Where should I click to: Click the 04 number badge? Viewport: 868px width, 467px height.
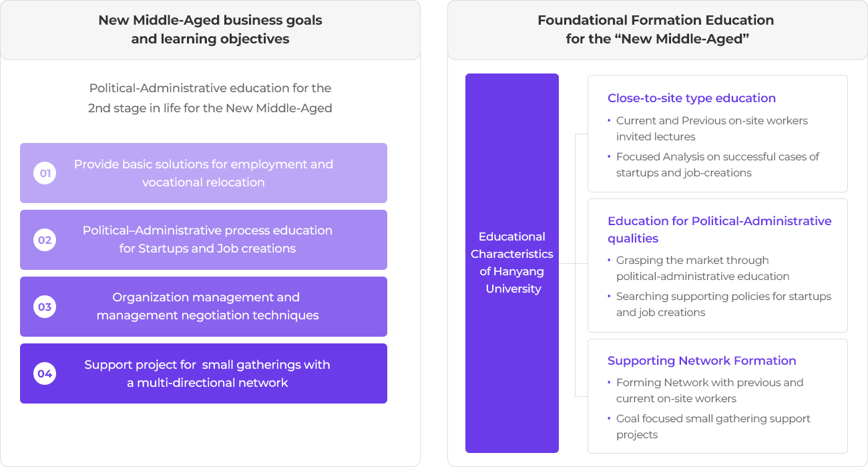45,373
